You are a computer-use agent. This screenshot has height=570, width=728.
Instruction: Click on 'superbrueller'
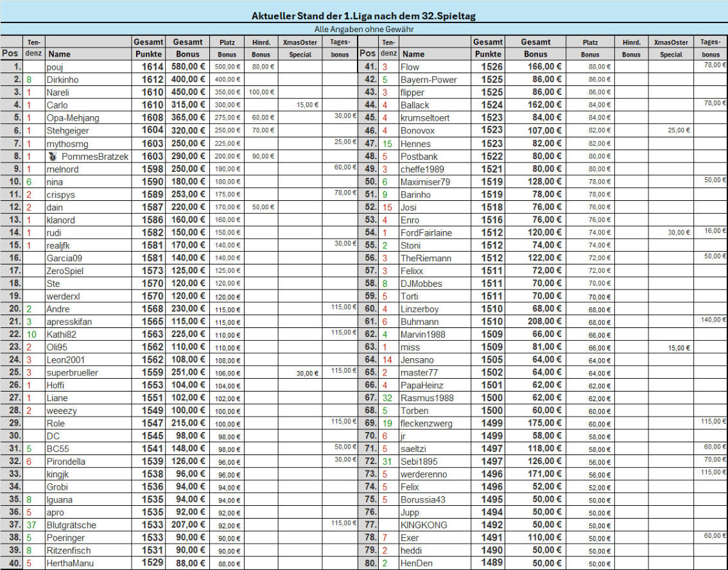click(72, 372)
